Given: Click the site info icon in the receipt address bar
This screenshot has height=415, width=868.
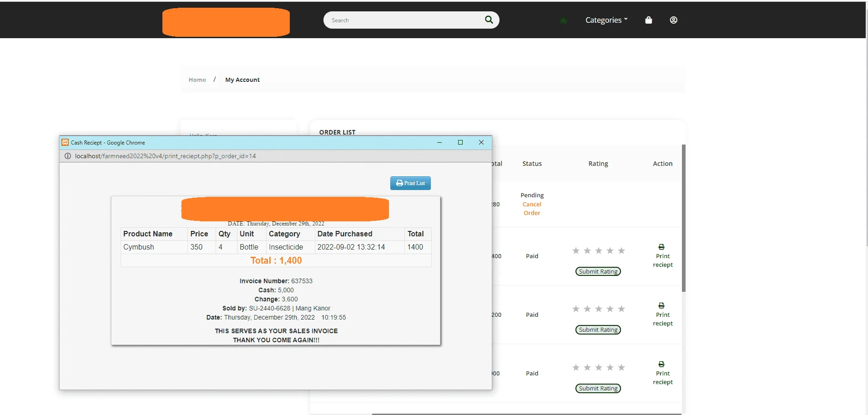Looking at the screenshot, I should point(68,156).
